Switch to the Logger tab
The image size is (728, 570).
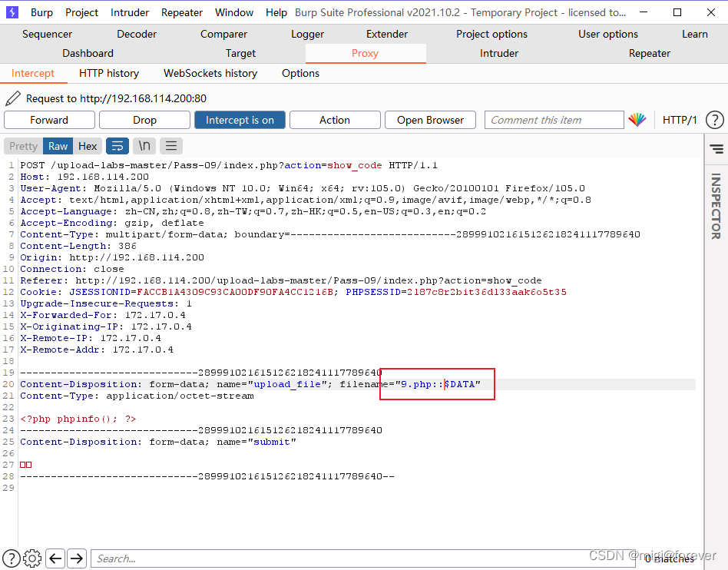tap(307, 34)
